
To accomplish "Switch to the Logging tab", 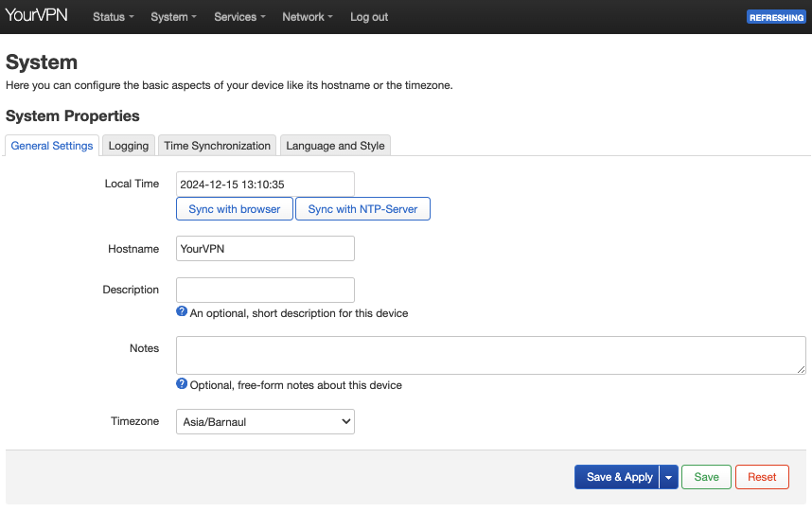I will (129, 146).
